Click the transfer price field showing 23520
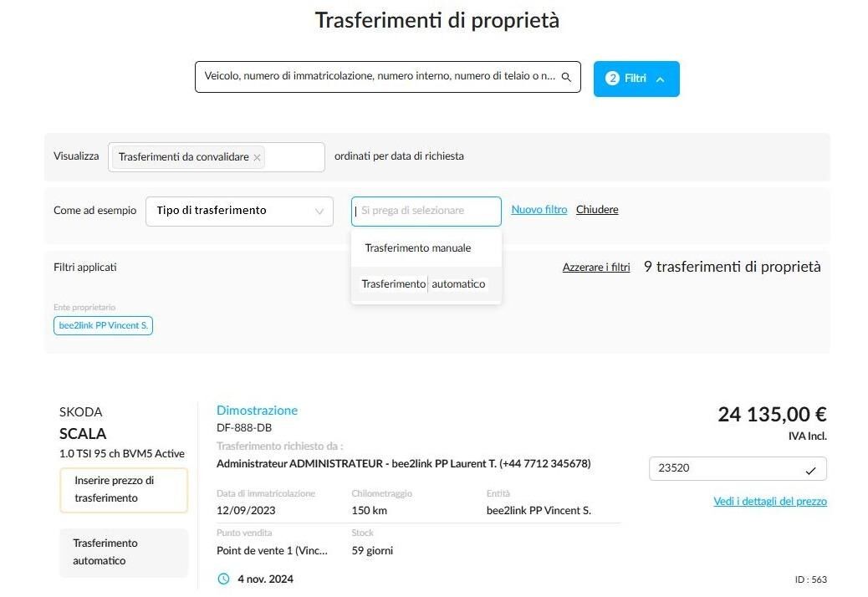This screenshot has width=868, height=597. [x=738, y=468]
